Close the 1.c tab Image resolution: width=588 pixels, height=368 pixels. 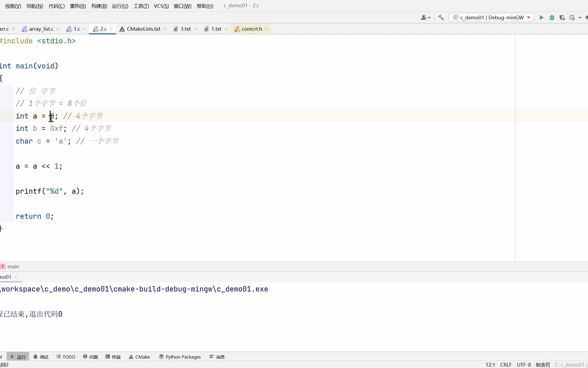point(84,29)
